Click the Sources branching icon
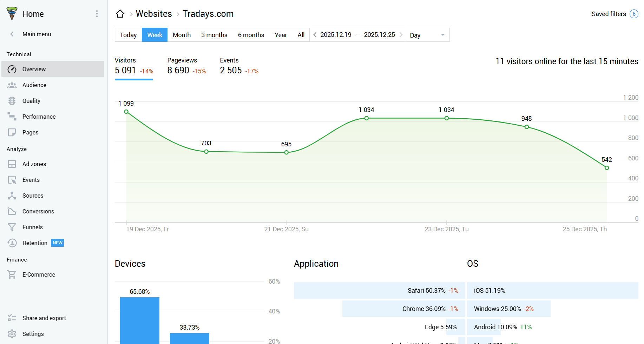This screenshot has width=644, height=344. pos(12,196)
